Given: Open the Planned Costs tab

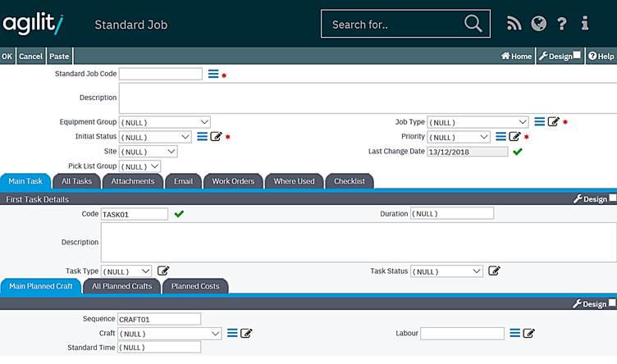Looking at the screenshot, I should coord(195,286).
